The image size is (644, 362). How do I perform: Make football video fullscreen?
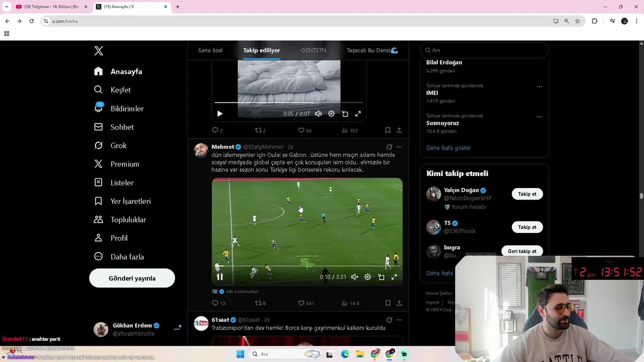click(x=394, y=277)
